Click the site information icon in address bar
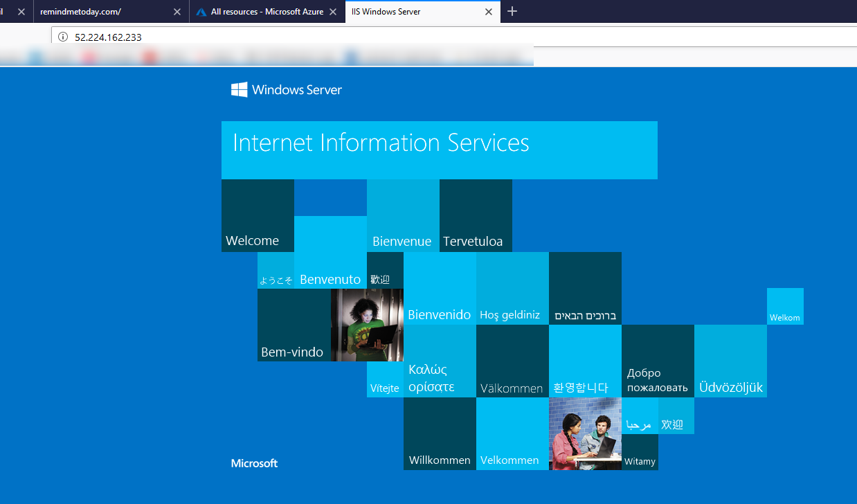Screen dimensions: 857x504 coord(62,37)
